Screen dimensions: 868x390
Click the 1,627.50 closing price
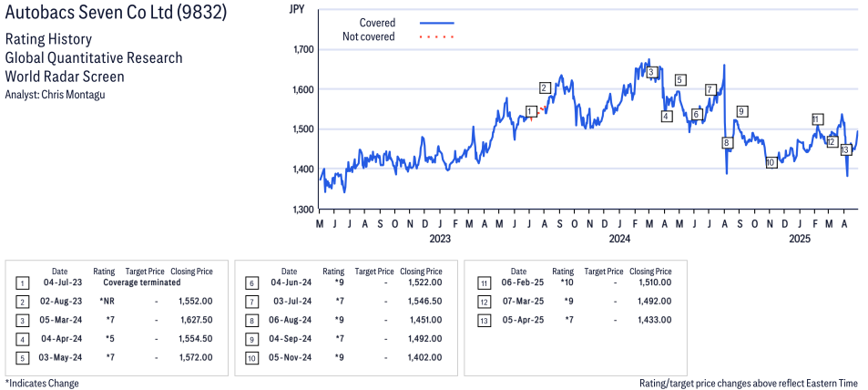tap(196, 320)
